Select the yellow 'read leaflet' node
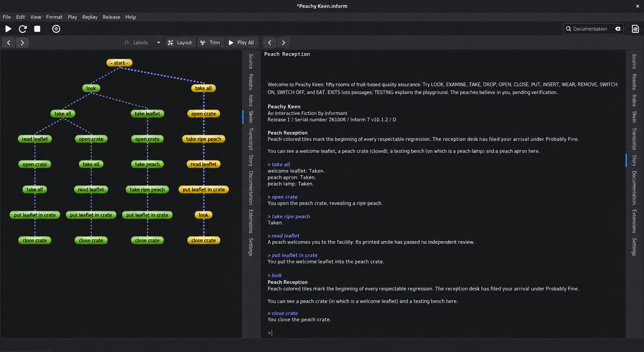This screenshot has height=352, width=644. point(203,164)
